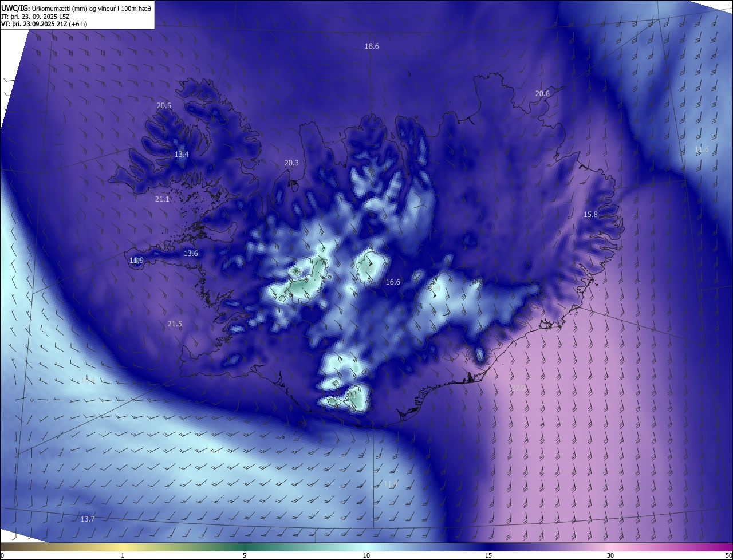Click the initial time line 'IT: þri. 23. 09. 2025 15Z'
733x560 pixels.
click(36, 16)
